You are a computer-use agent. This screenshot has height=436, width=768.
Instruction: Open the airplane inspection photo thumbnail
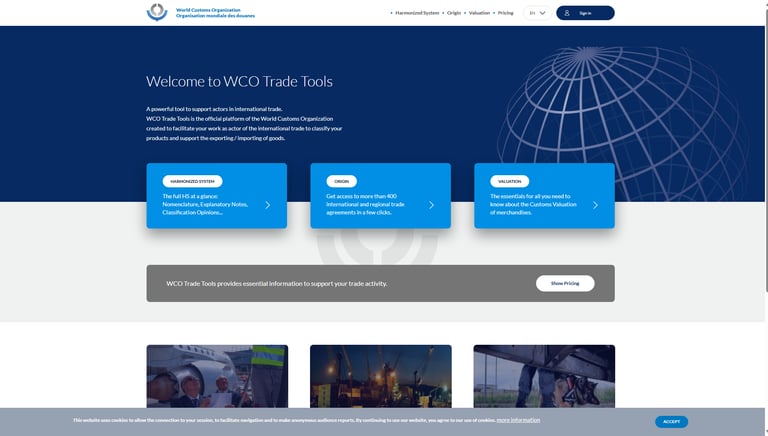pos(217,376)
